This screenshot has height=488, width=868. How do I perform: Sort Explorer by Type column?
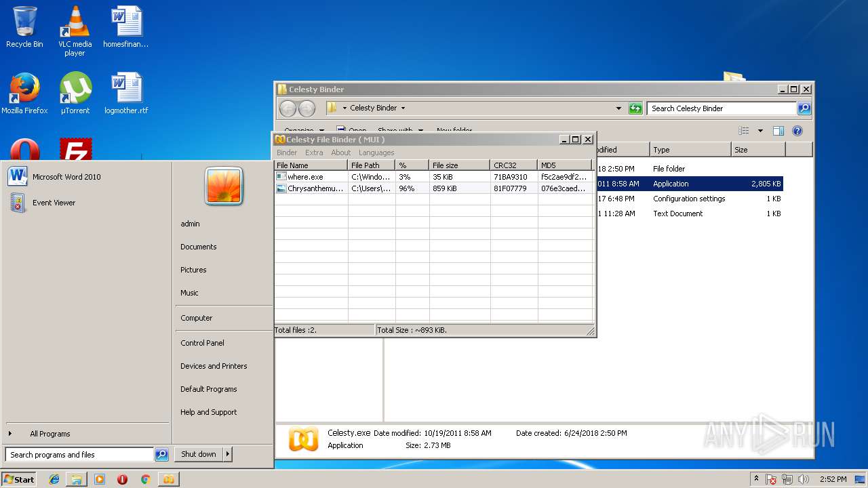[x=690, y=150]
